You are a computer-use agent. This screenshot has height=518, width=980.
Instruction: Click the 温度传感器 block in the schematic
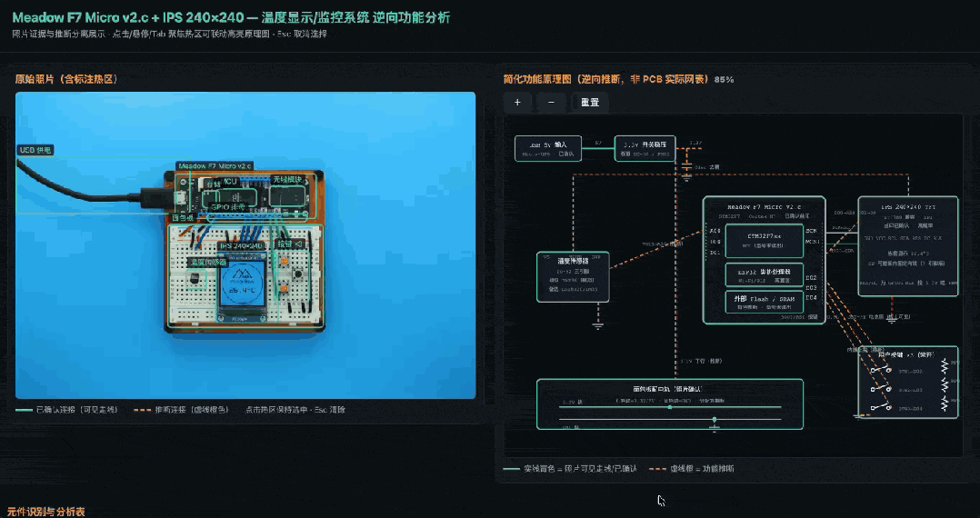[x=573, y=277]
